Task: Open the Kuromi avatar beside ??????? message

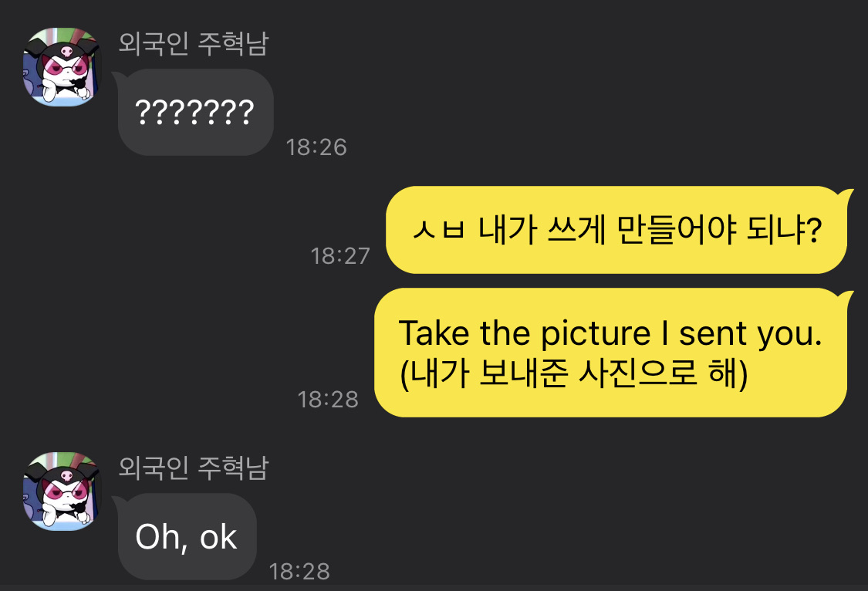Action: (62, 68)
